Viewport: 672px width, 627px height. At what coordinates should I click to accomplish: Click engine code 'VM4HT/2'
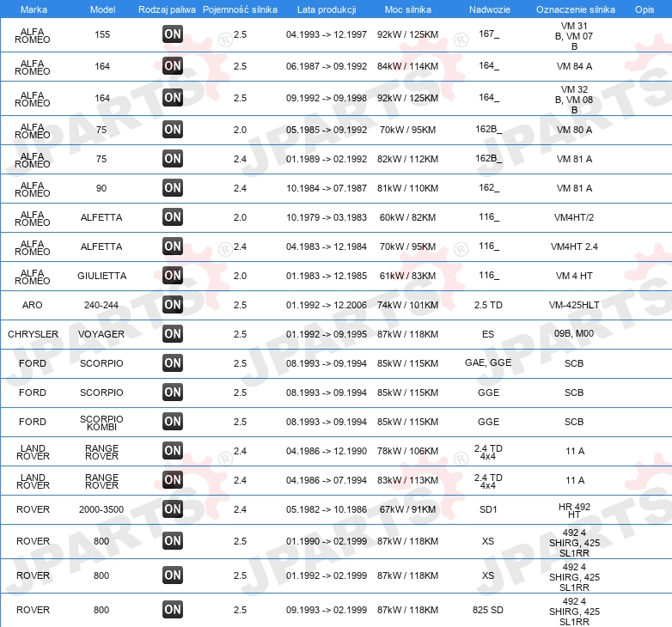[x=574, y=217]
